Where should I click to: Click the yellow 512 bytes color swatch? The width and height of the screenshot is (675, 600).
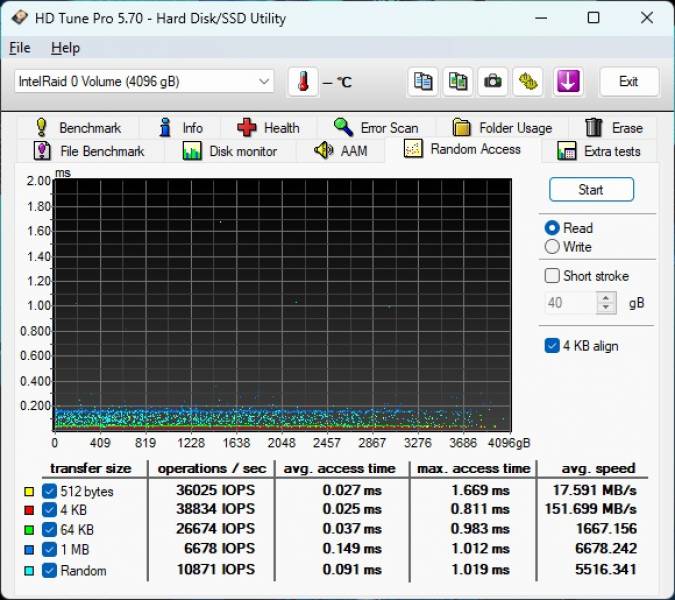pyautogui.click(x=29, y=492)
